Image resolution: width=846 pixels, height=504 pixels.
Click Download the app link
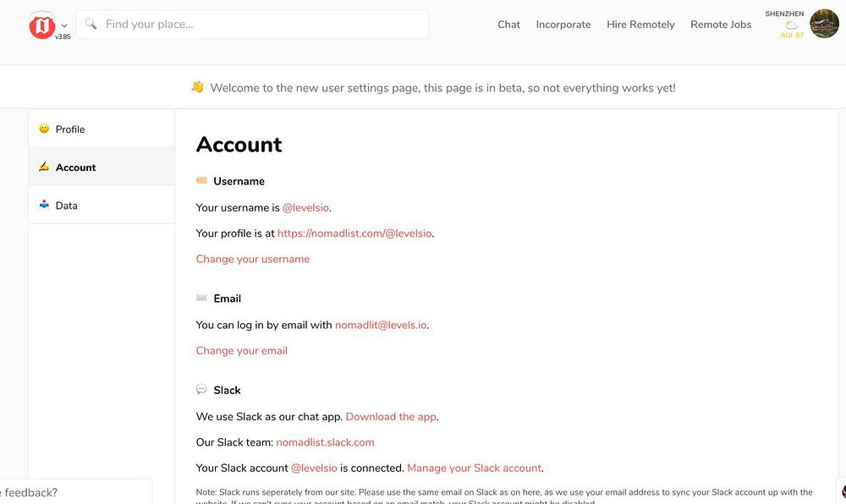[391, 417]
